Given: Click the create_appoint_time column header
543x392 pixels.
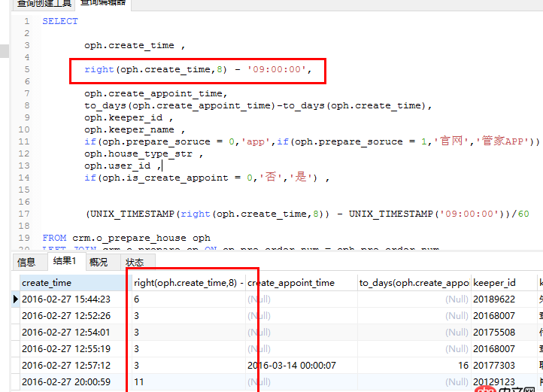Looking at the screenshot, I should pos(302,283).
